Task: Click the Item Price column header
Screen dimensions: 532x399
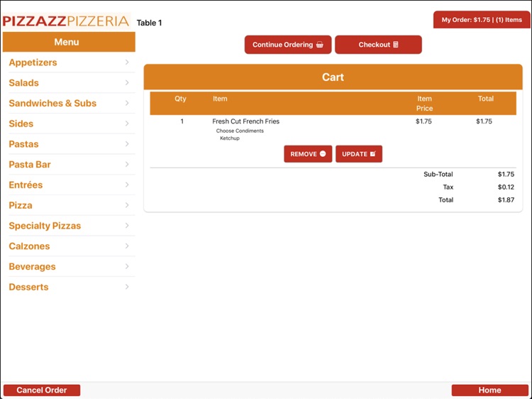Action: click(x=424, y=103)
